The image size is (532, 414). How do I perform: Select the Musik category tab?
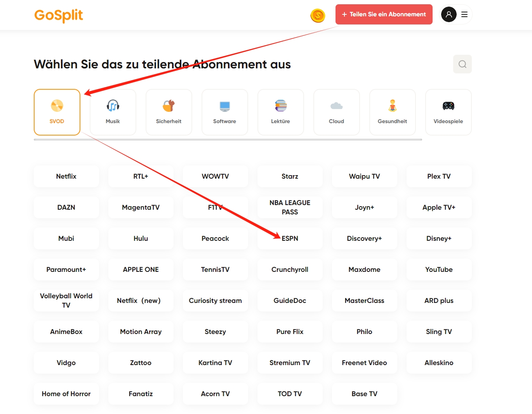(x=113, y=112)
